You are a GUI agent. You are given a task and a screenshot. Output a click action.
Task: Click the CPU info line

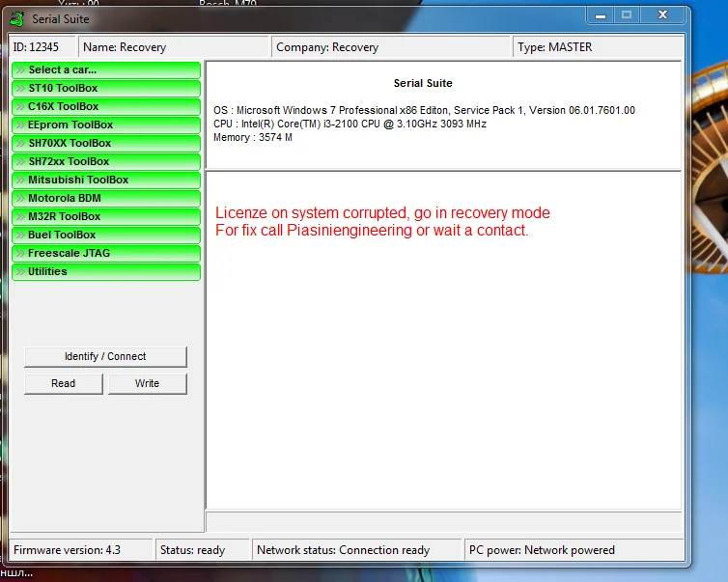350,124
